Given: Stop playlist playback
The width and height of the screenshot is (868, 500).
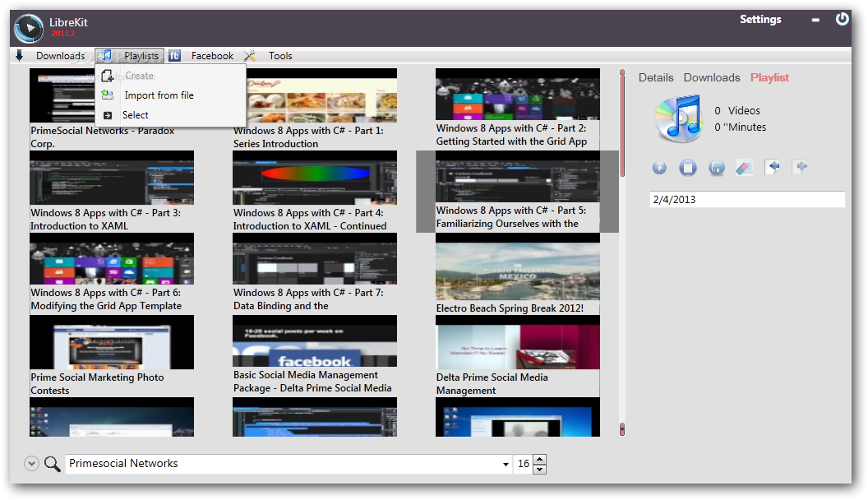Looking at the screenshot, I should coord(688,167).
